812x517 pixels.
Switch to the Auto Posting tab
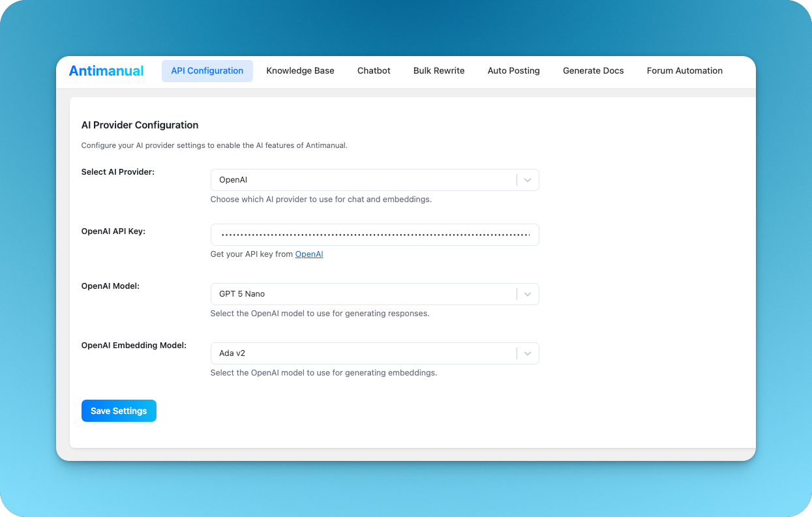513,70
